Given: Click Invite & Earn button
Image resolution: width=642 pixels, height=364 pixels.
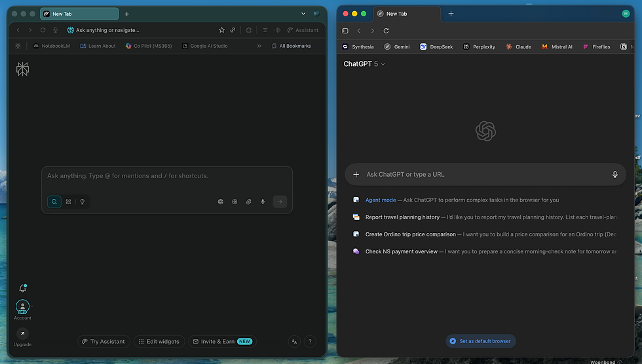Looking at the screenshot, I should click(222, 342).
